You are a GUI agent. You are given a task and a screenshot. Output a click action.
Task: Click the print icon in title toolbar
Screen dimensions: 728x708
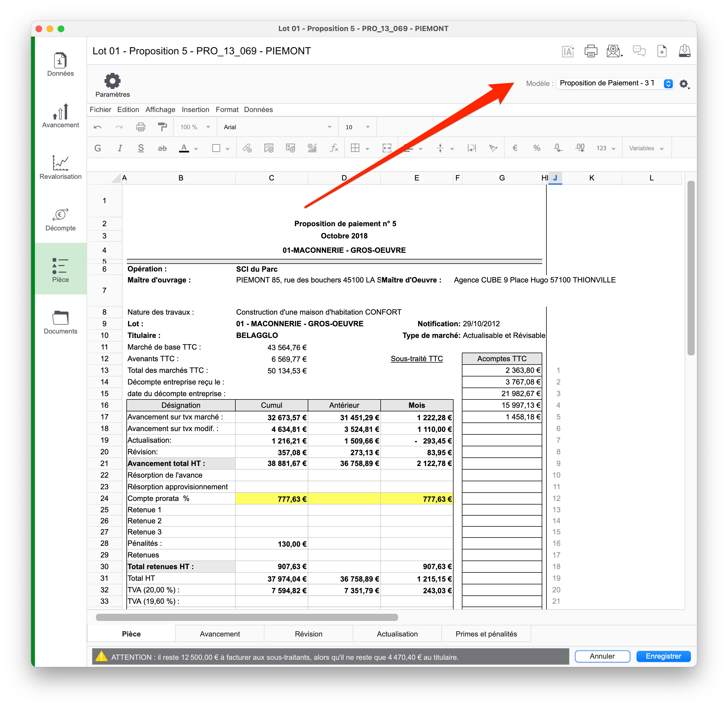pyautogui.click(x=590, y=51)
